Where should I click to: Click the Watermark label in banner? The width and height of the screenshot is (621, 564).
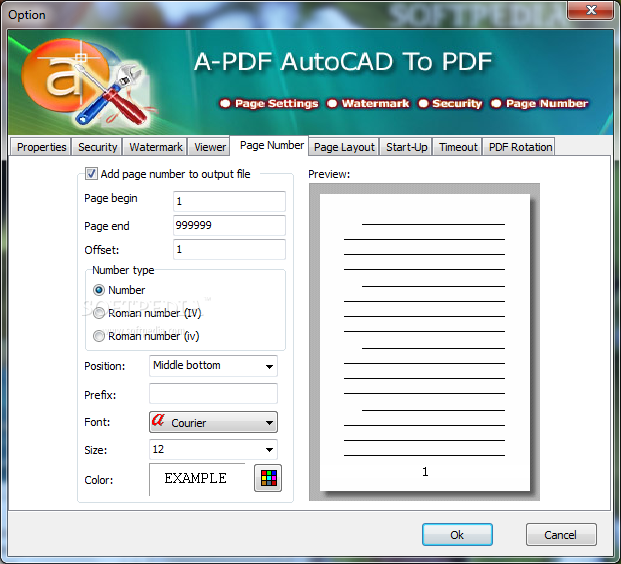tap(375, 103)
